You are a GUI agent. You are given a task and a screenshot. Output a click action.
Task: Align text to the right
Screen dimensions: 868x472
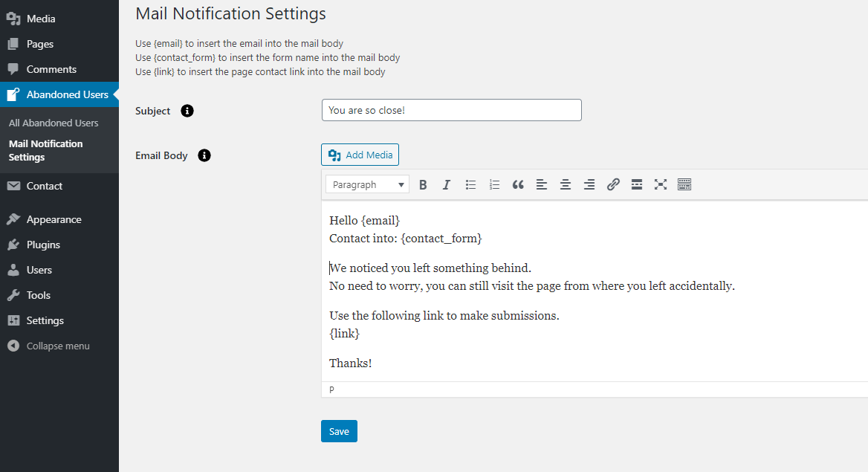coord(589,185)
